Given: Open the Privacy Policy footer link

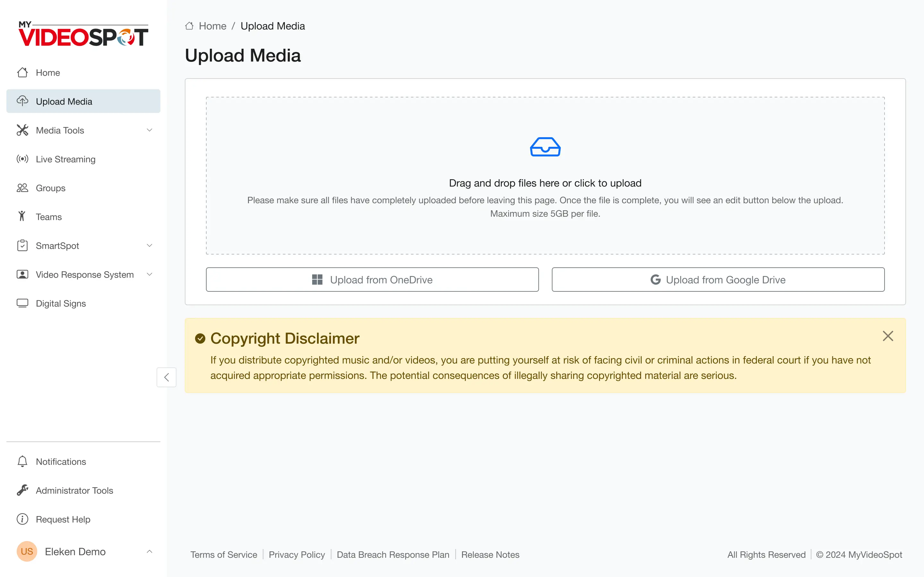Looking at the screenshot, I should point(297,555).
